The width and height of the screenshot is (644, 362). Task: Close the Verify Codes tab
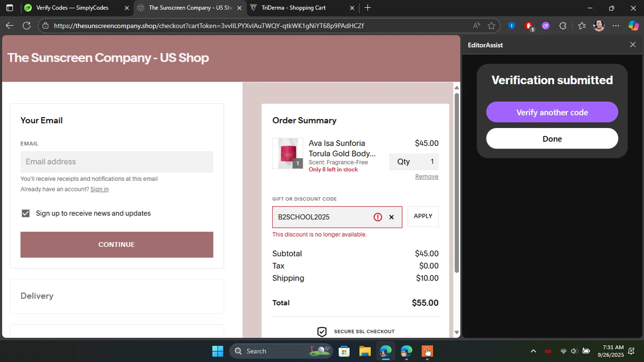tap(127, 8)
